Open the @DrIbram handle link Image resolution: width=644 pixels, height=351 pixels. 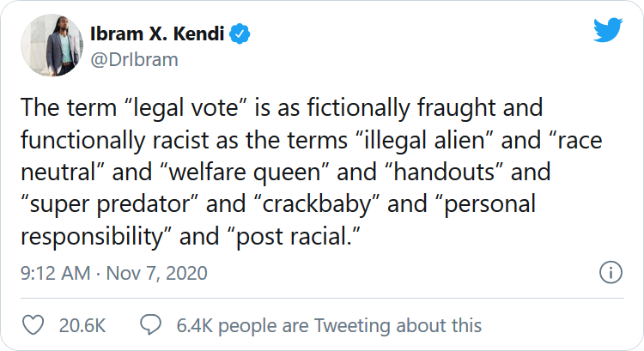pyautogui.click(x=134, y=60)
